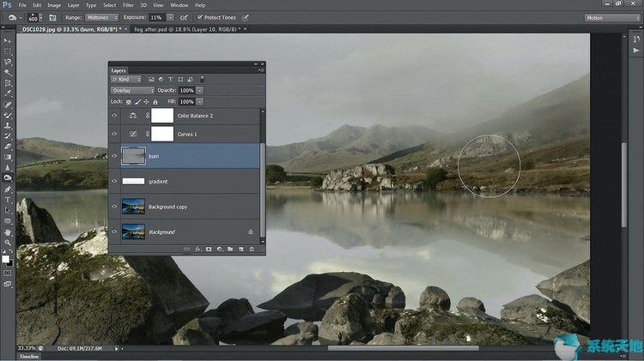The image size is (644, 361).
Task: Select the Burn tool in toolbox
Action: pyautogui.click(x=8, y=178)
